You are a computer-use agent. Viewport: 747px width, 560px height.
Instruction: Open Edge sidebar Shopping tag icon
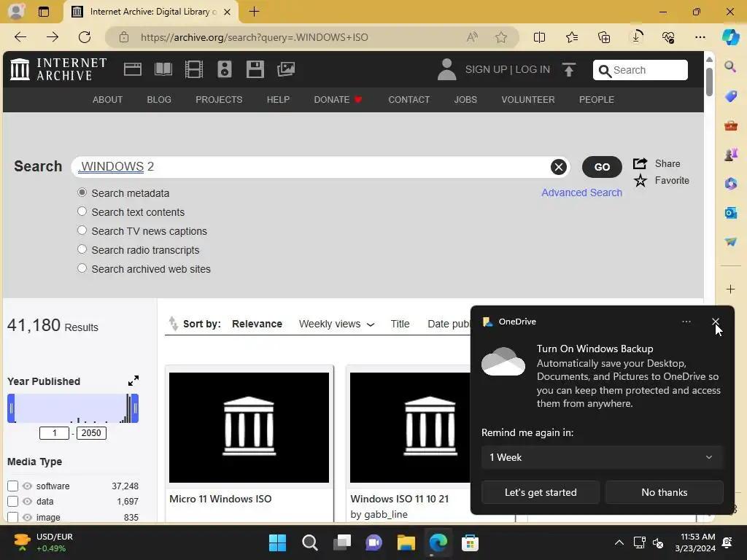[x=730, y=96]
